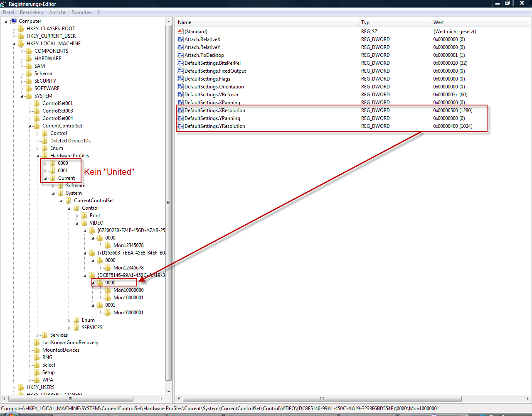Click the folder icon of HKEY_CLASSES_ROOT
532x416 pixels.
point(21,29)
